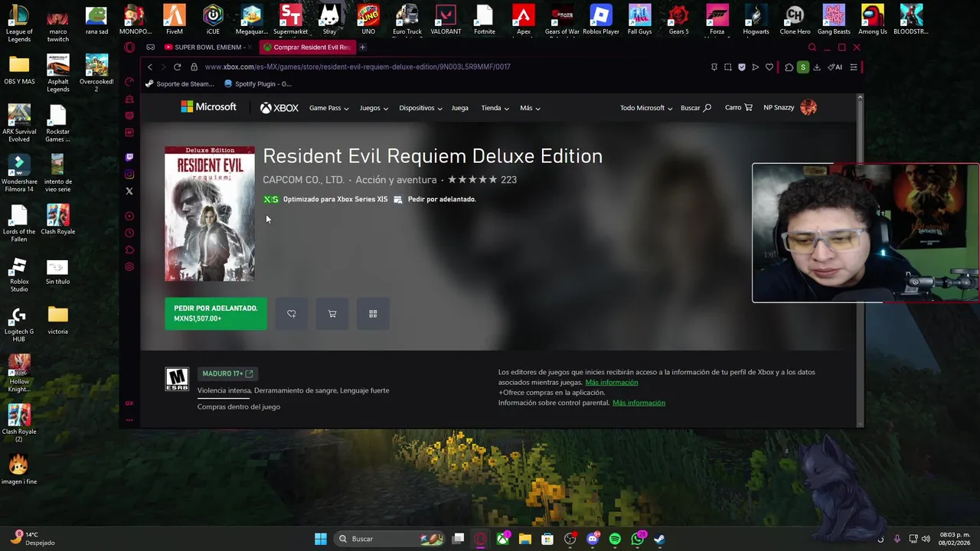This screenshot has width=980, height=551.
Task: Open the Opera AI assistant button
Action: point(835,67)
